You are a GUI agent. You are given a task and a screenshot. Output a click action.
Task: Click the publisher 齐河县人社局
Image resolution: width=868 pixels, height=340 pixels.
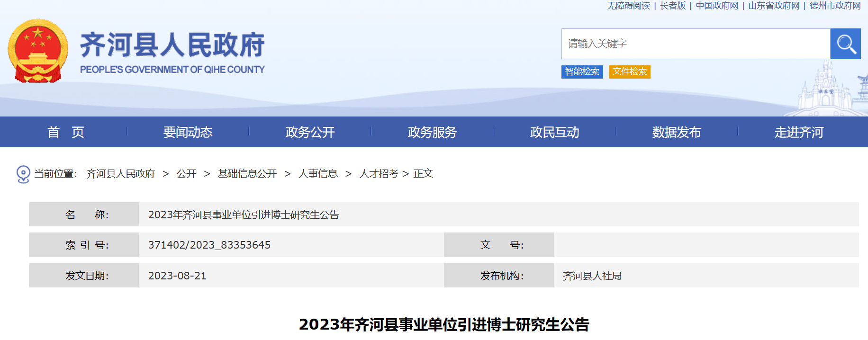coord(592,276)
